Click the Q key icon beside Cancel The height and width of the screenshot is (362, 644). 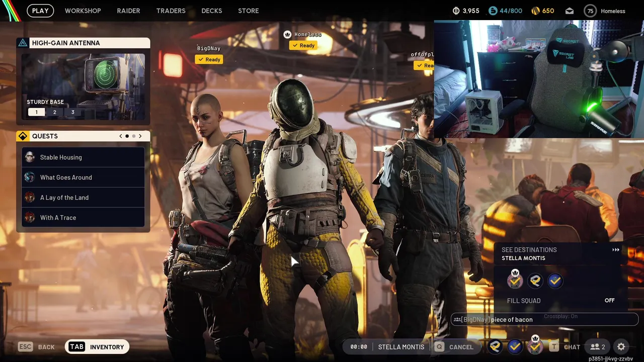[x=440, y=347]
